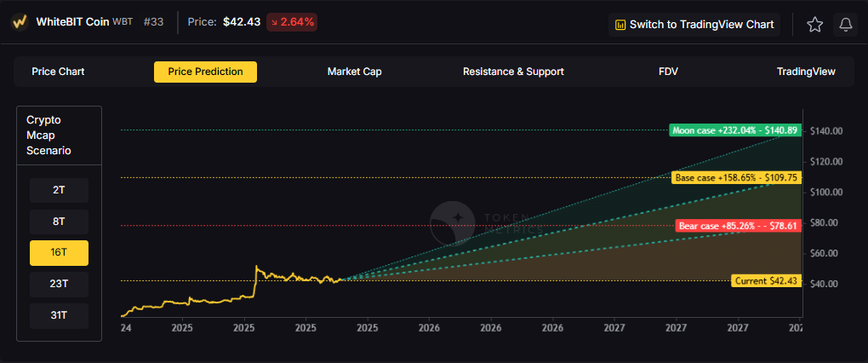
Task: Switch to the Market Cap tab
Action: pyautogui.click(x=354, y=72)
